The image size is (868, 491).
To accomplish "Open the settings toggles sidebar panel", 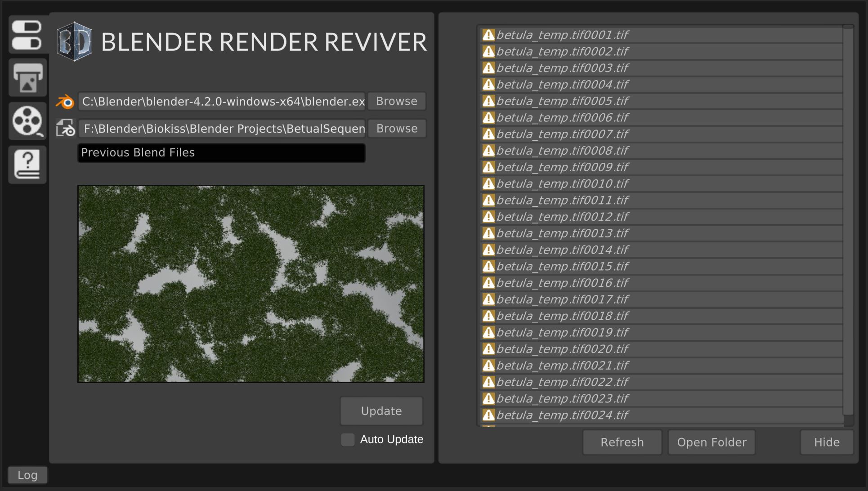I will pos(27,35).
